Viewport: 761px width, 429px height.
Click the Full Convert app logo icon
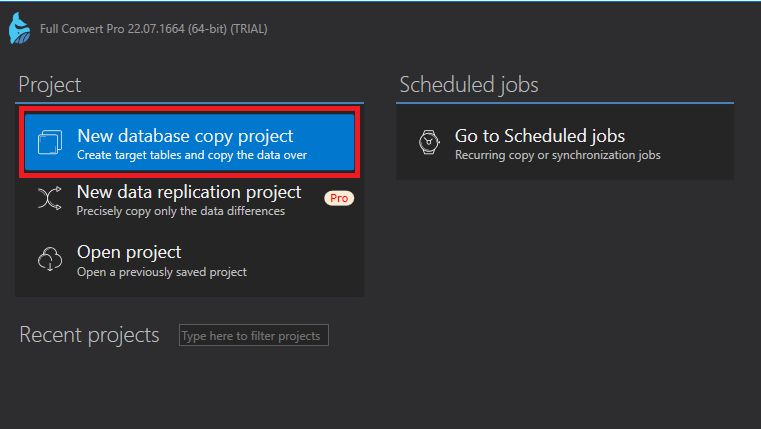(20, 27)
